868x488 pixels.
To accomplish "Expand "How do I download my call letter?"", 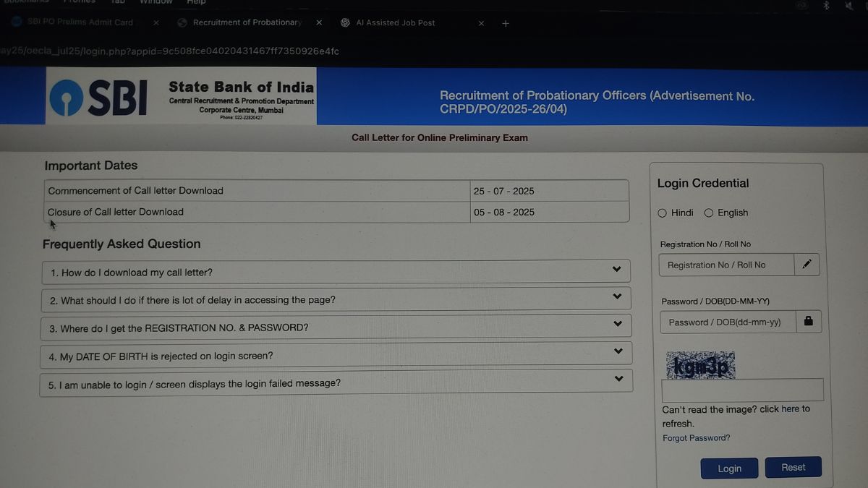I will [x=336, y=272].
